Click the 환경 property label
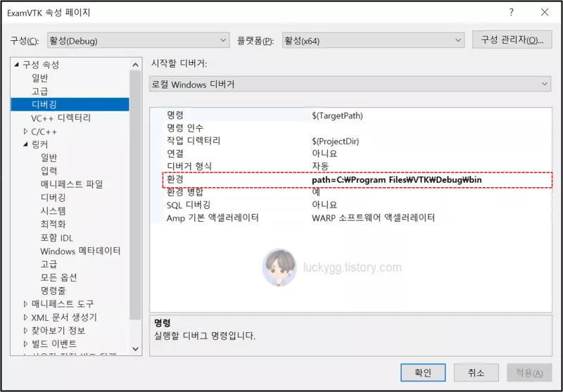563x392 pixels. click(175, 179)
